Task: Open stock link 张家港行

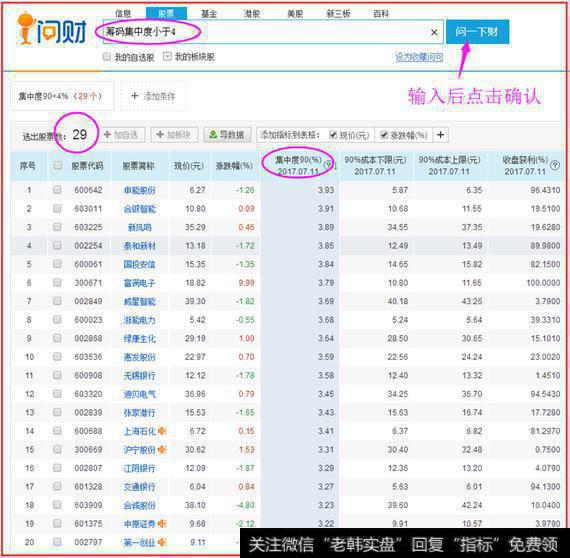Action: [x=139, y=413]
